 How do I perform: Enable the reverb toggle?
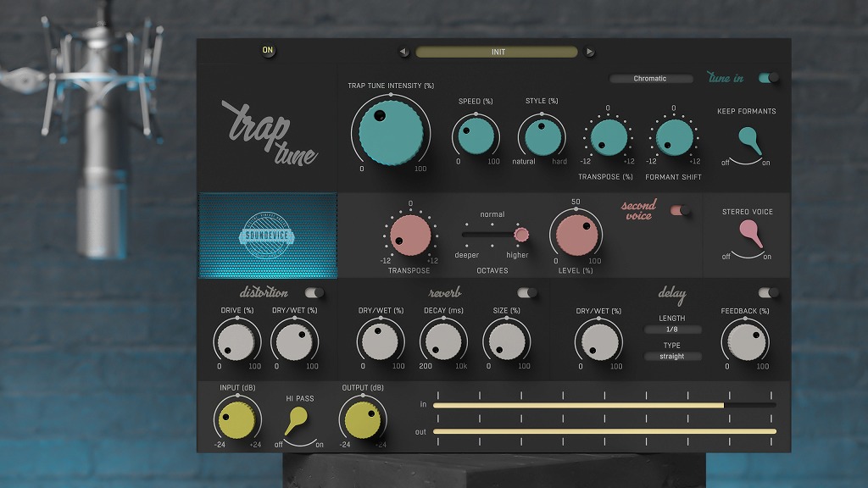coord(527,292)
